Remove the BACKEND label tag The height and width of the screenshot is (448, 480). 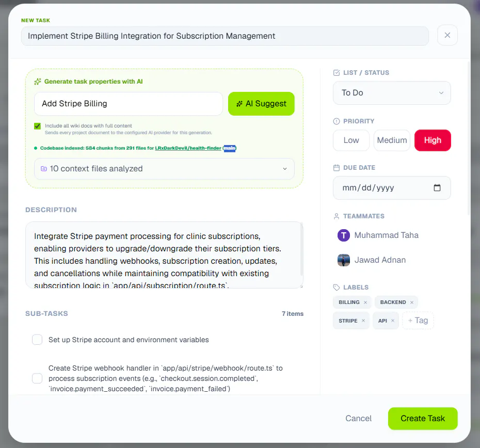(412, 302)
